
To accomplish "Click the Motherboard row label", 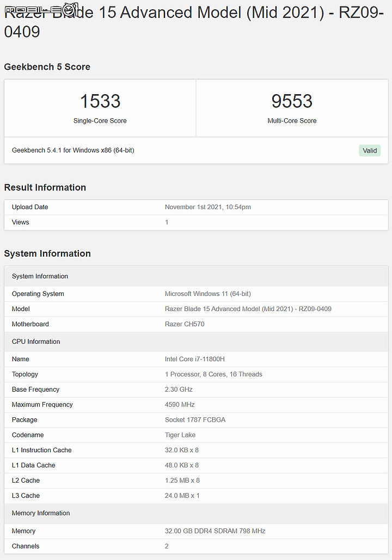I will pyautogui.click(x=30, y=324).
